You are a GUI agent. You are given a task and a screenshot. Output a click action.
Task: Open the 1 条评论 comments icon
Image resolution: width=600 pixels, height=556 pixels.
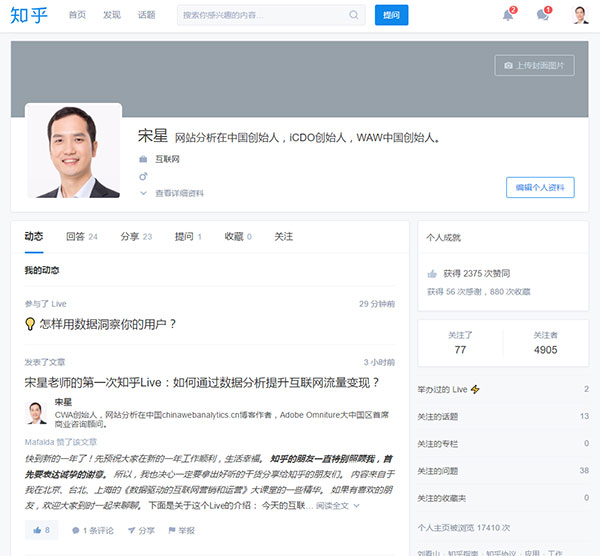76,530
